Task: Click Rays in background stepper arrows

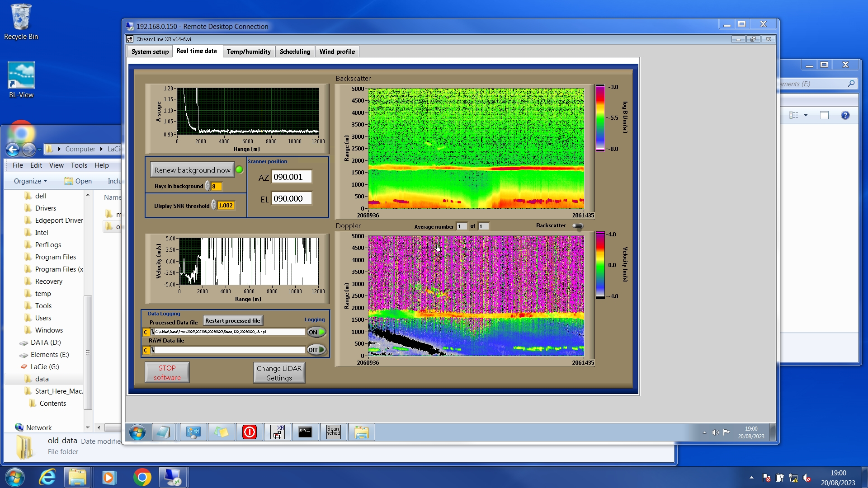Action: click(x=208, y=186)
